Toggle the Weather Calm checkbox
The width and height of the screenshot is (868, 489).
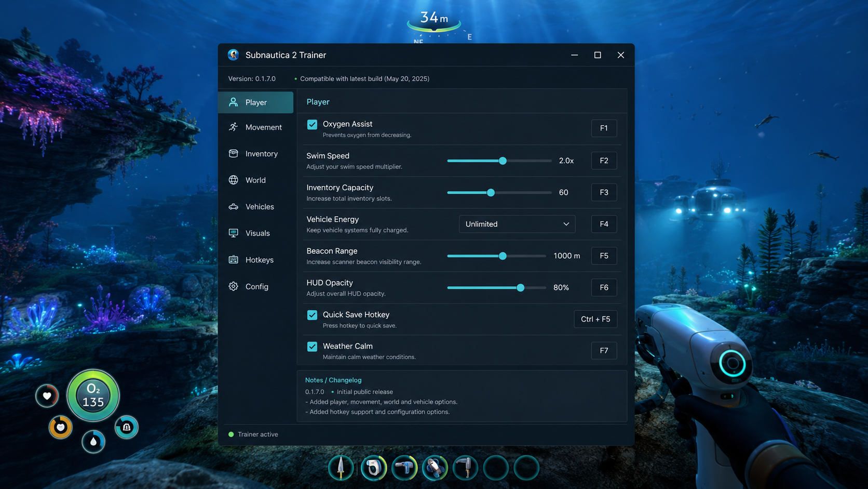(312, 347)
